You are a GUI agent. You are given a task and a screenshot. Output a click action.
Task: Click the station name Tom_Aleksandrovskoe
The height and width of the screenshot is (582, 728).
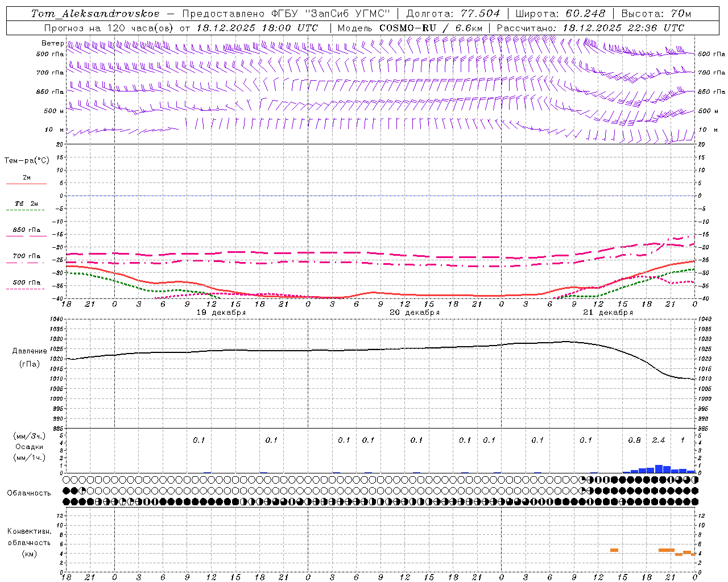pyautogui.click(x=95, y=14)
